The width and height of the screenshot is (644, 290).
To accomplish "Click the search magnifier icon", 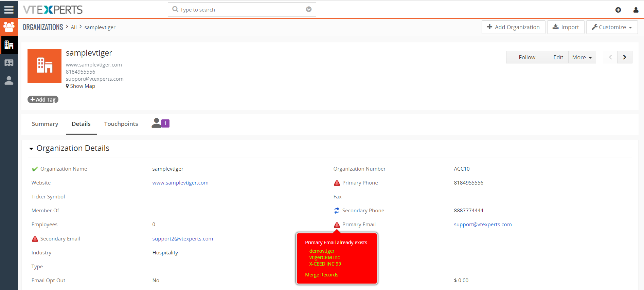I will 175,9.
